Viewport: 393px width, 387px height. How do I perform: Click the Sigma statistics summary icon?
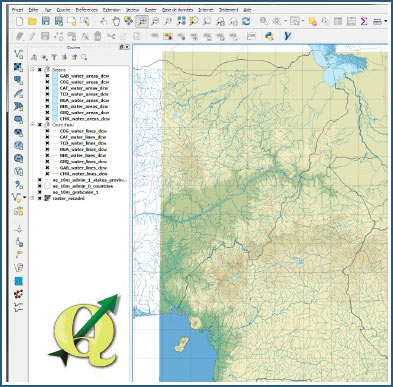pos(364,21)
